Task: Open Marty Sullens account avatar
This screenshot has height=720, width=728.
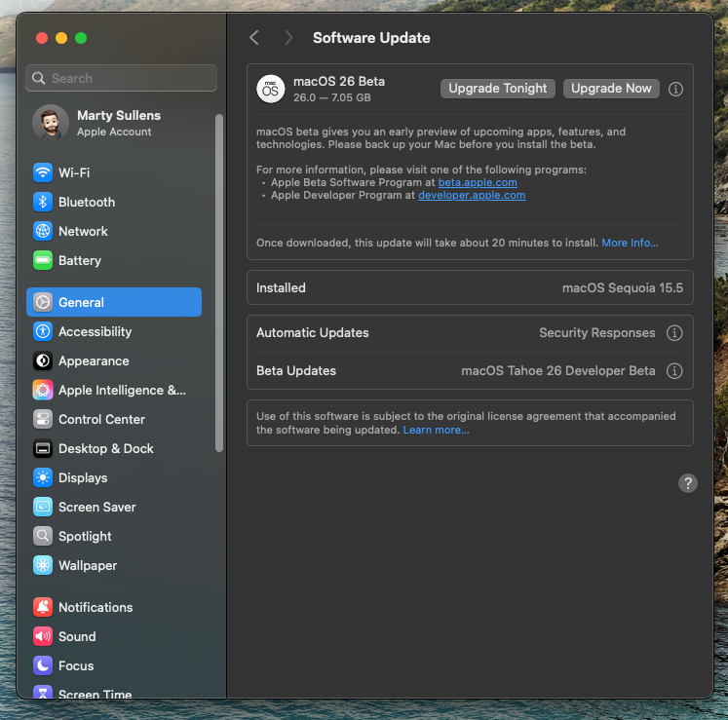Action: tap(51, 123)
